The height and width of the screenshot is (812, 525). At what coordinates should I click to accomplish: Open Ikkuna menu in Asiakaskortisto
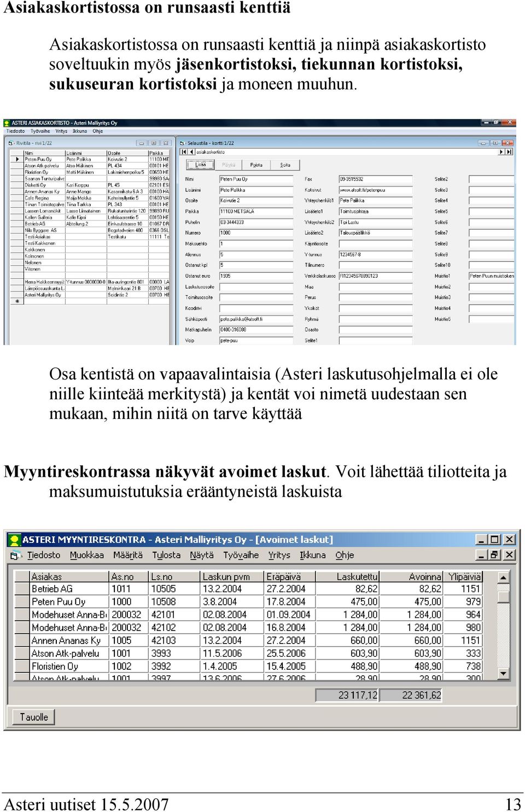[x=80, y=131]
